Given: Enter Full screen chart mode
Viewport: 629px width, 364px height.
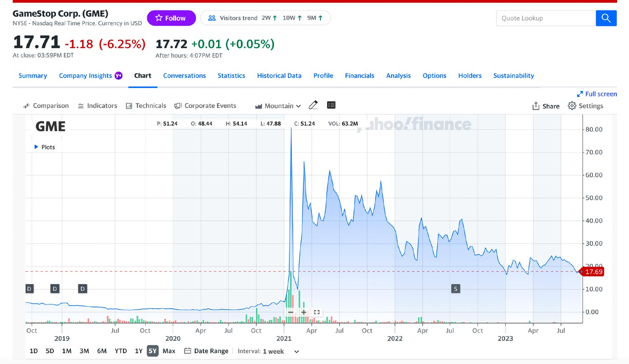Looking at the screenshot, I should coord(597,94).
